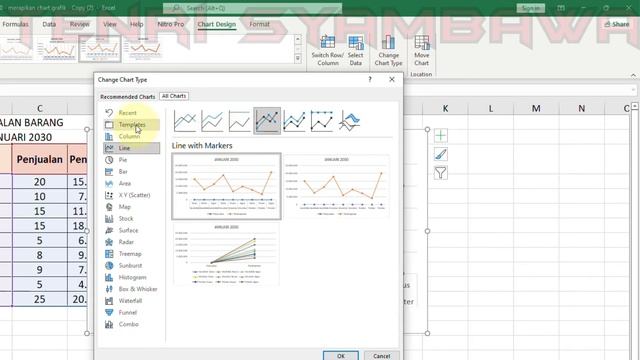Click the Search box in title bar
The image size is (640, 360).
coord(252,8)
